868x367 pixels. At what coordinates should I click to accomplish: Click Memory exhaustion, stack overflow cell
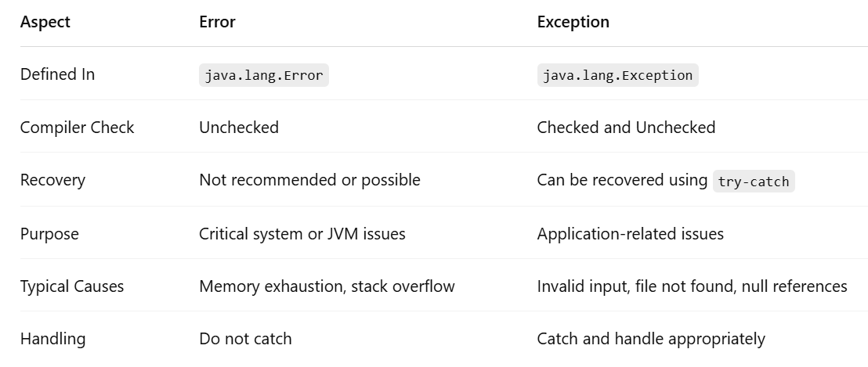(327, 286)
